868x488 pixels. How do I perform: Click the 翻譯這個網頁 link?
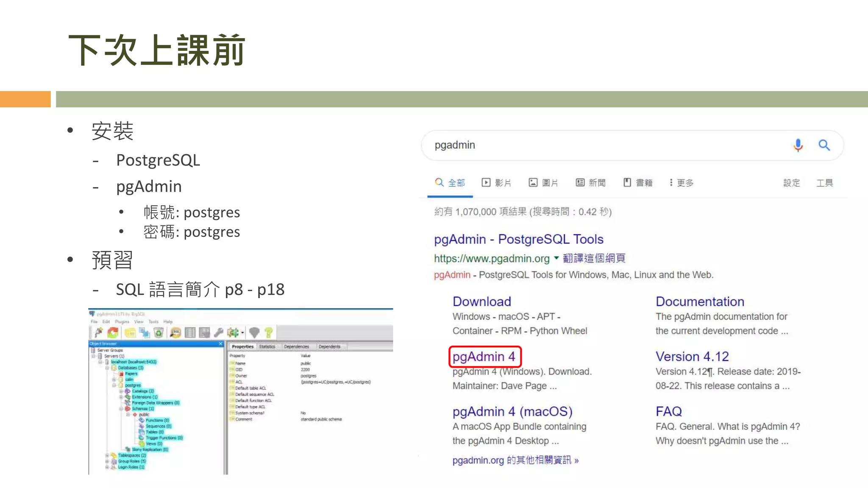click(x=594, y=258)
